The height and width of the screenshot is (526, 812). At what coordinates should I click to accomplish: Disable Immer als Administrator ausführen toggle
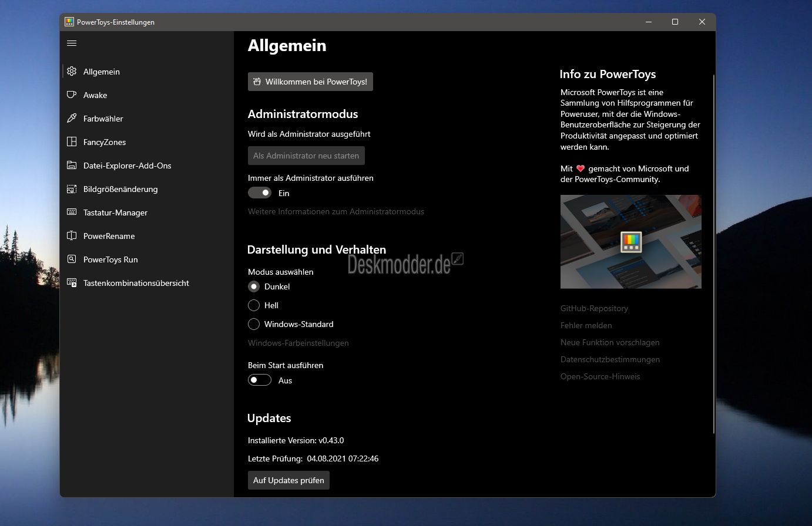pyautogui.click(x=260, y=193)
